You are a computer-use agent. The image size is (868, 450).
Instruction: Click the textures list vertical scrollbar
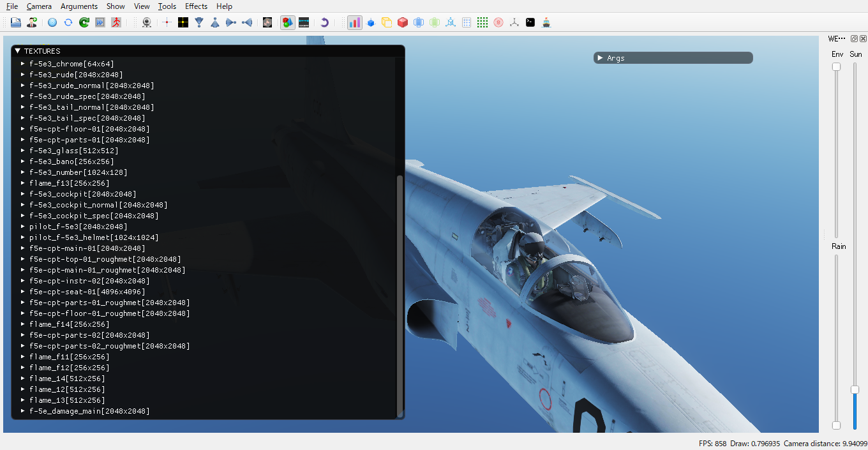(x=400, y=294)
